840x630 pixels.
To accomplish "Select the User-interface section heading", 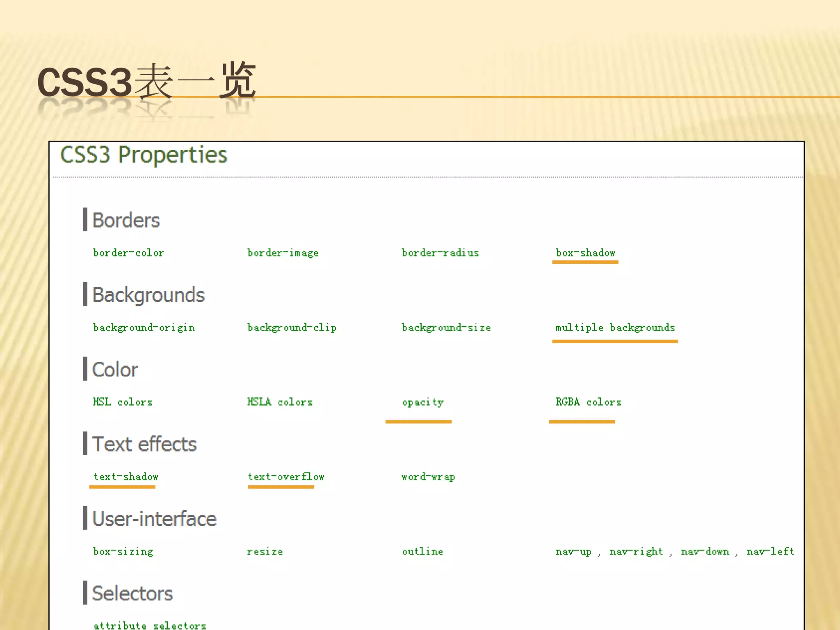I will click(x=154, y=519).
